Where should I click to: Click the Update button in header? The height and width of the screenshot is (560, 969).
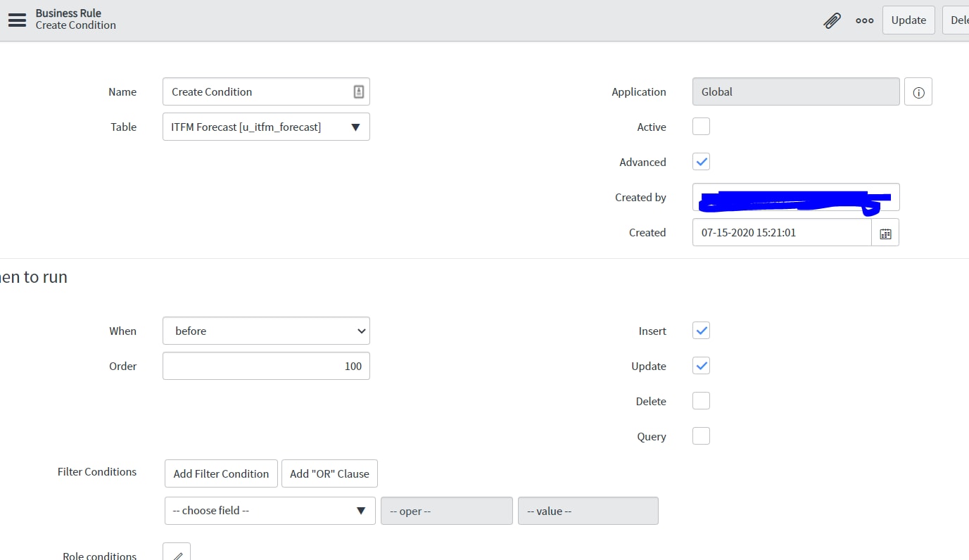click(908, 20)
